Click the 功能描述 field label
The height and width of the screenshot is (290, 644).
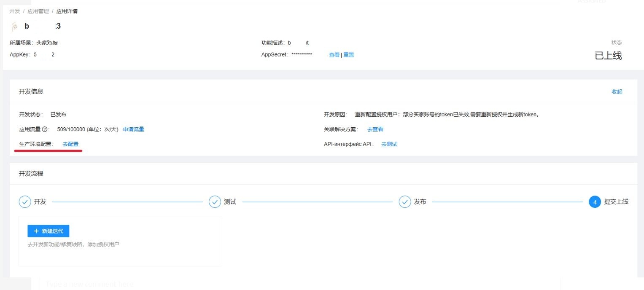pyautogui.click(x=273, y=43)
